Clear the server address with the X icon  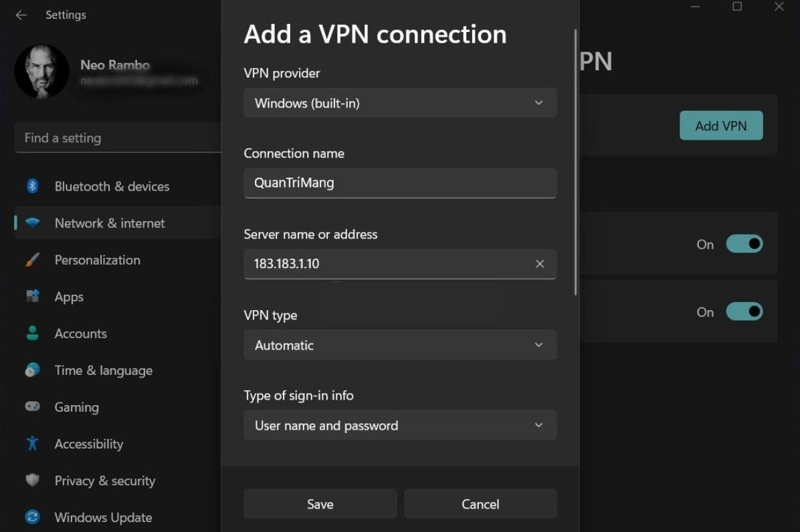point(540,263)
